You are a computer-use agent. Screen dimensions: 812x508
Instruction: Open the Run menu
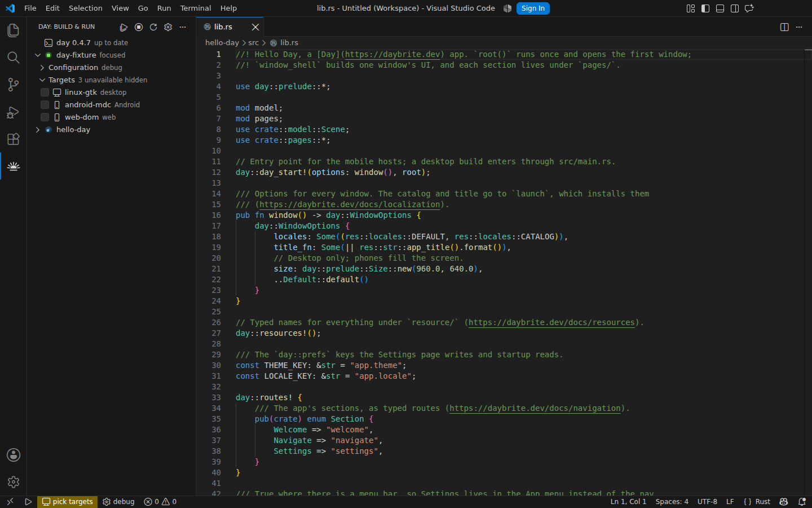click(164, 8)
